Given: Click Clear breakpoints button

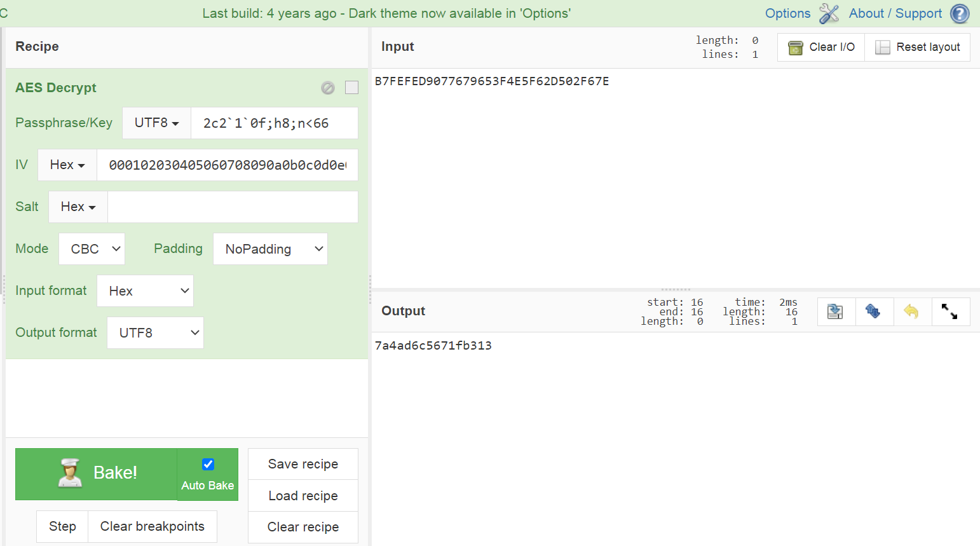Looking at the screenshot, I should tap(153, 526).
